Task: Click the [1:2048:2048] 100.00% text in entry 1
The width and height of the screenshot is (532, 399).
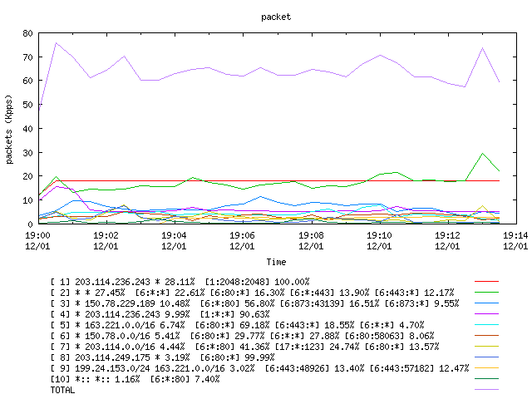Action: point(257,282)
